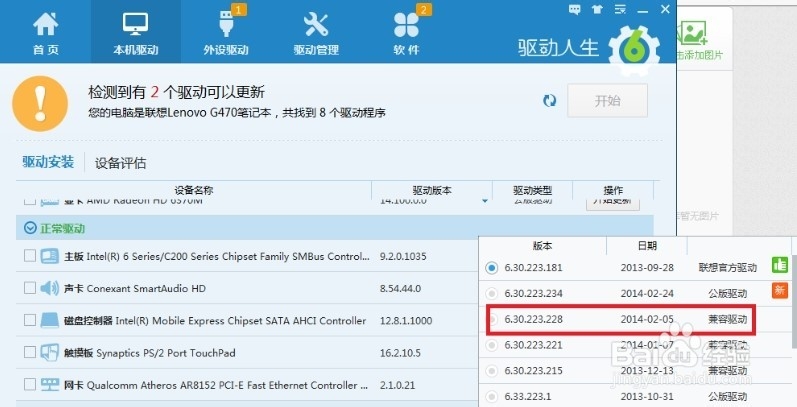Open the AMD Radeon version dropdown arrow
Viewport: 797px width, 407px height.
point(485,201)
